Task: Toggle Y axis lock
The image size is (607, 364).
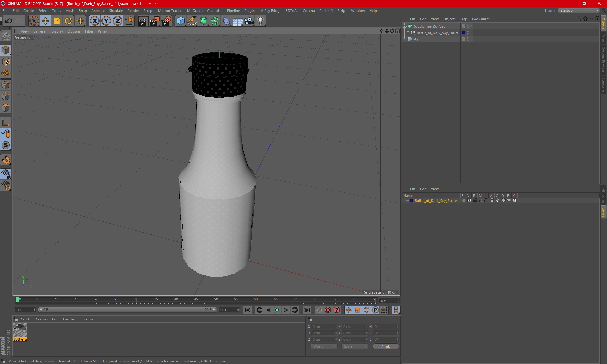Action: click(x=106, y=21)
